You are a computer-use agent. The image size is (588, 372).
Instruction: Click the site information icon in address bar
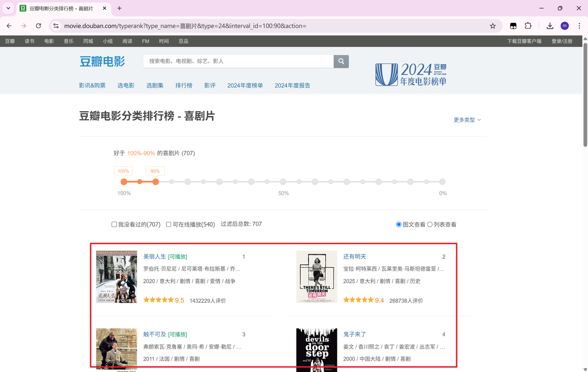(x=56, y=26)
